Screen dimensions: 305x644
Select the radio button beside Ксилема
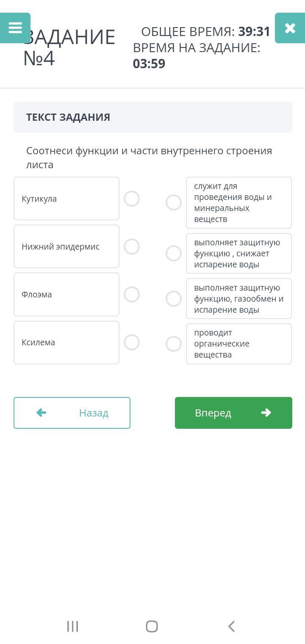(x=132, y=342)
